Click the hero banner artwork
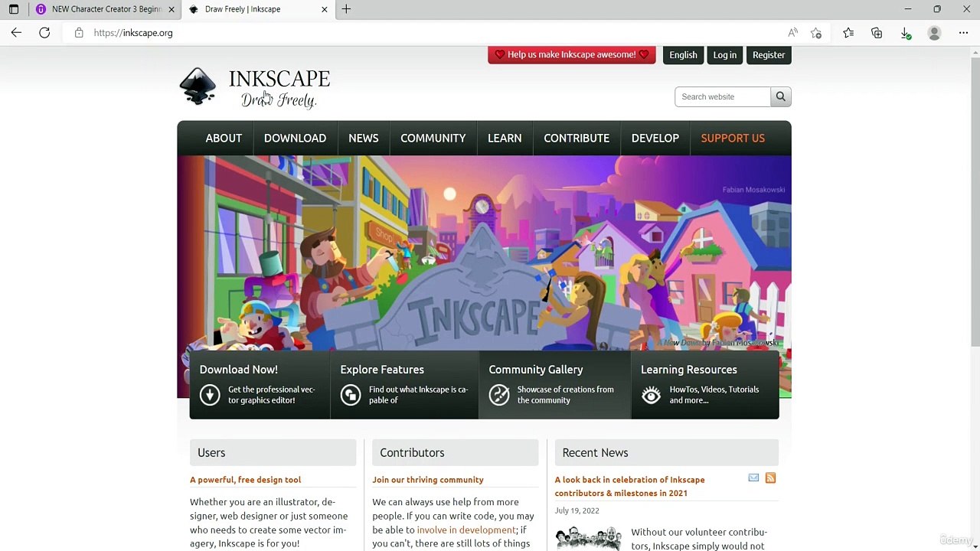 (x=484, y=253)
